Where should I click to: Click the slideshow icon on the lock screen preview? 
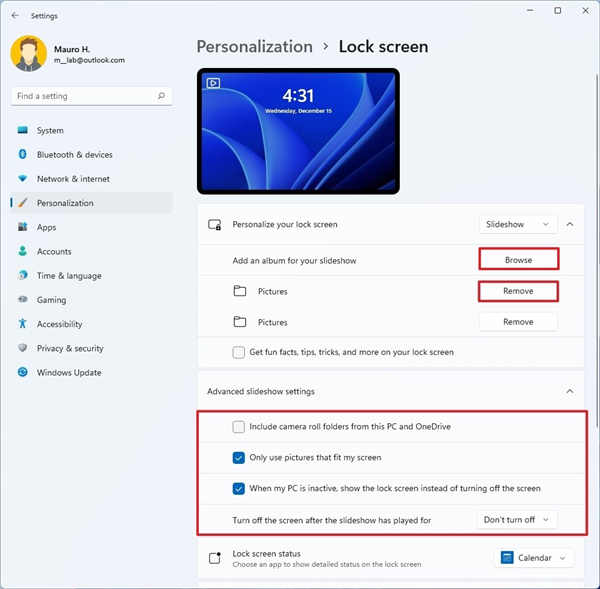pyautogui.click(x=213, y=83)
